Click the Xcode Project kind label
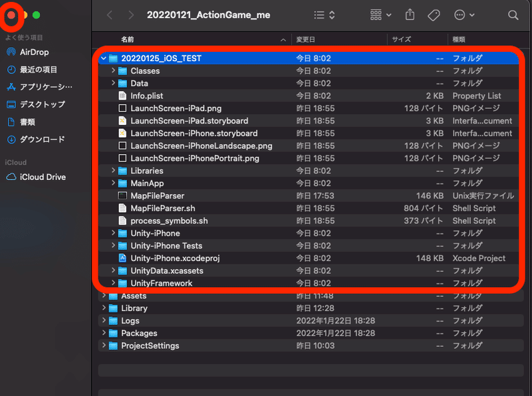Viewport: 532px width, 396px height. pyautogui.click(x=479, y=258)
